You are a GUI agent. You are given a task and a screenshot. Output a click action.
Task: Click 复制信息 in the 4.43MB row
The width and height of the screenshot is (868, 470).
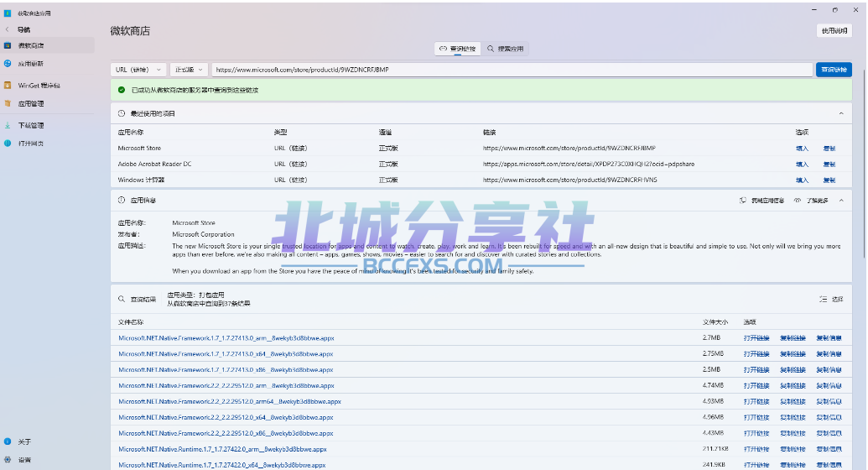[x=829, y=433]
